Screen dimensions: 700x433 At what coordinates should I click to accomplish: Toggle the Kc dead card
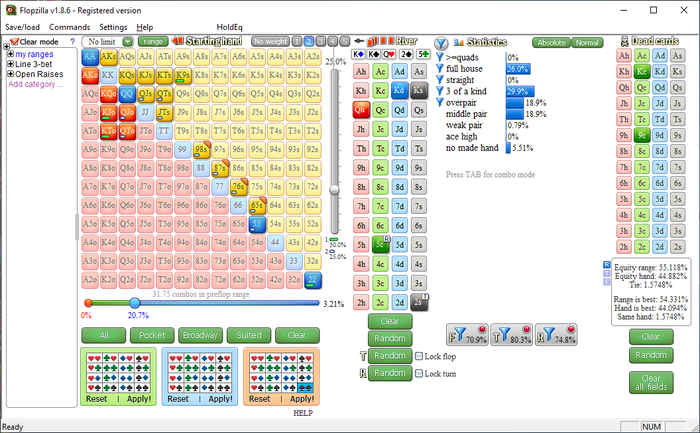coord(642,71)
